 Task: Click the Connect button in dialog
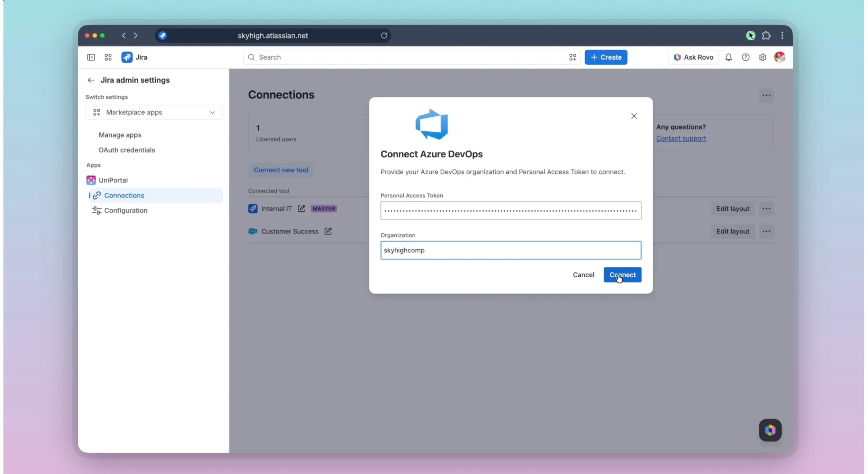[x=622, y=275]
